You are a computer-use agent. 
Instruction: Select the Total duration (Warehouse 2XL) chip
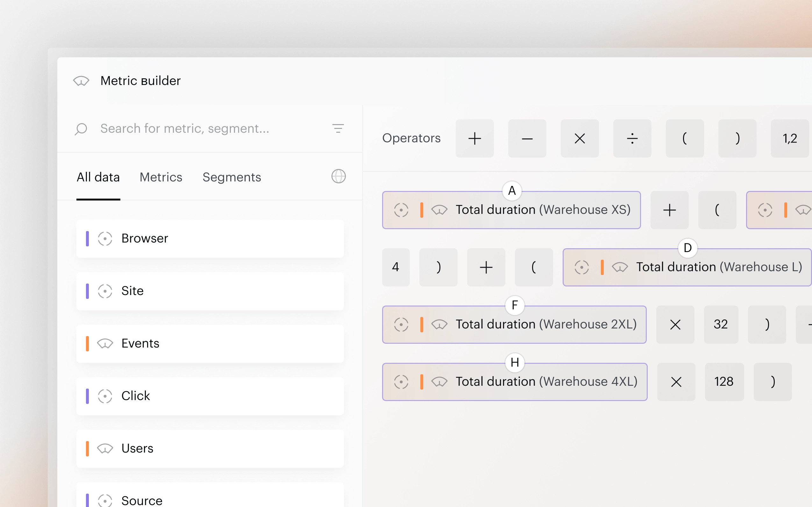(514, 325)
